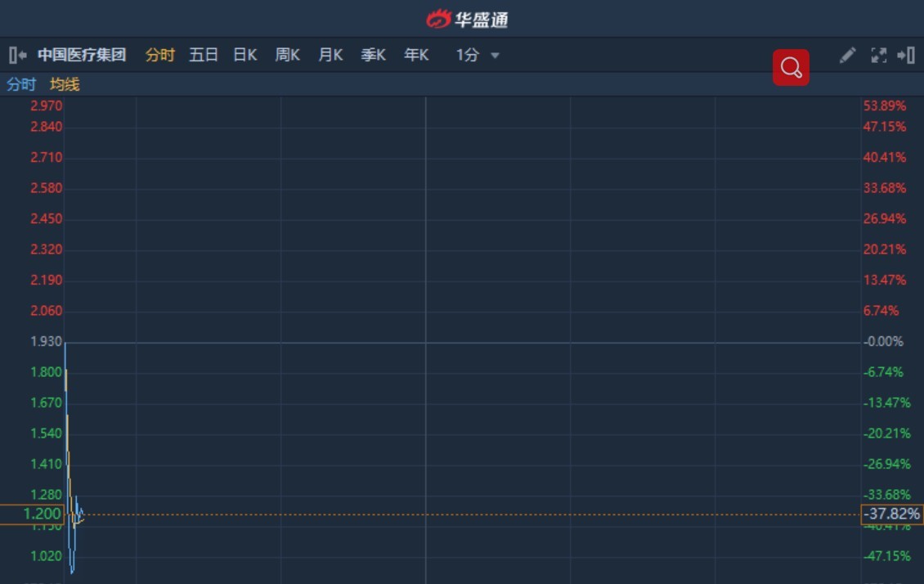Screen dimensions: 924x584
Task: Click the 1.280 price axis label
Action: point(46,495)
